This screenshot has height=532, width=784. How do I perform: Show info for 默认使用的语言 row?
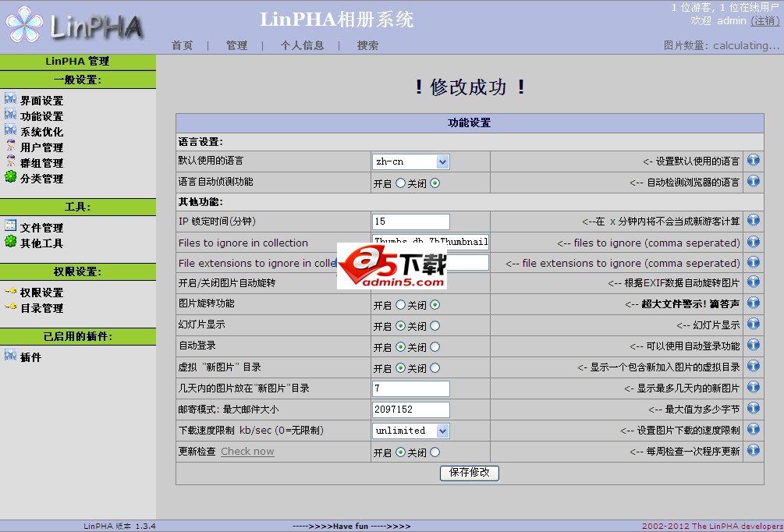tap(754, 160)
